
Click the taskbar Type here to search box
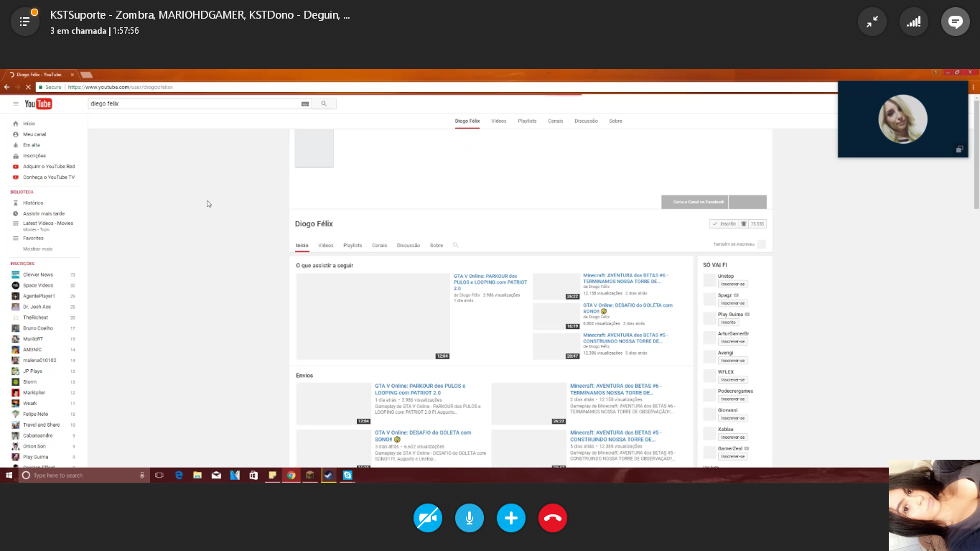click(83, 476)
